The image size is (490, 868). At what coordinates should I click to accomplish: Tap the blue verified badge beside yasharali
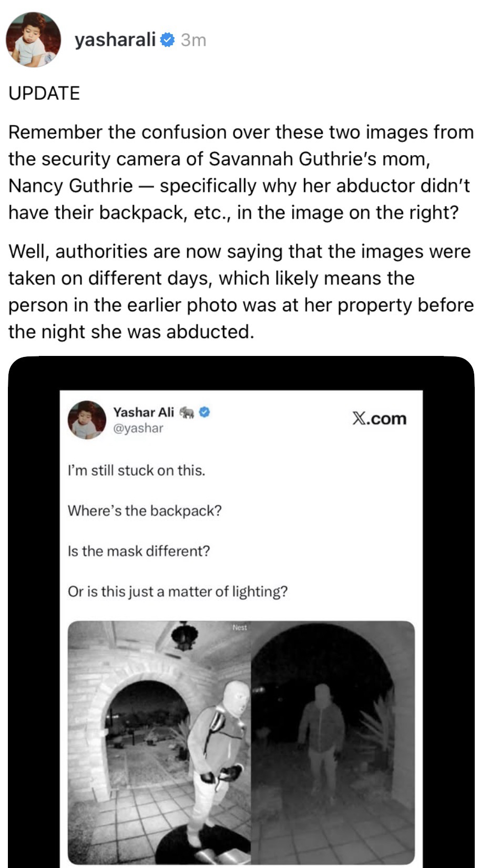click(x=167, y=40)
